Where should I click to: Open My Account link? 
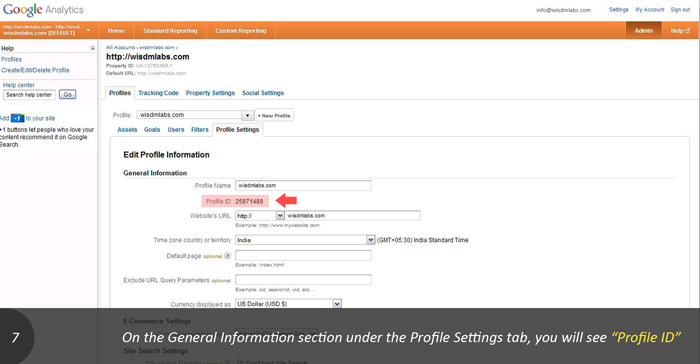[650, 9]
